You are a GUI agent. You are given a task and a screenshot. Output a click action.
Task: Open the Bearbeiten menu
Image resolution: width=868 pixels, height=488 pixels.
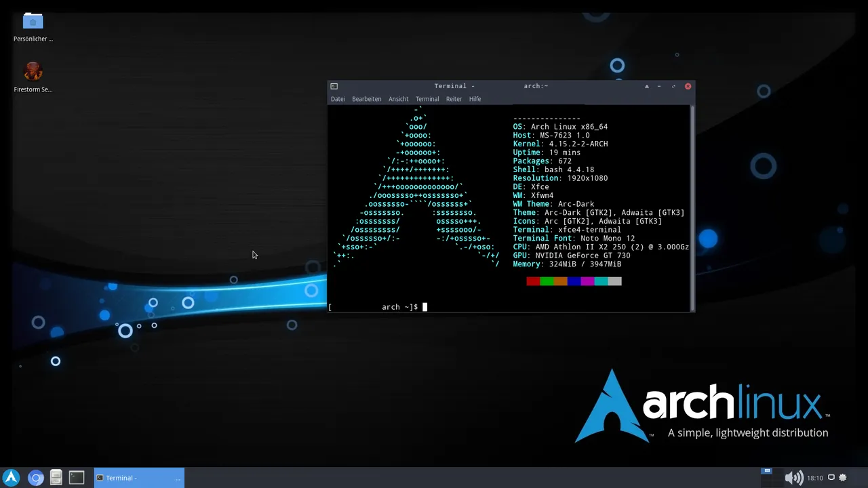pos(366,99)
